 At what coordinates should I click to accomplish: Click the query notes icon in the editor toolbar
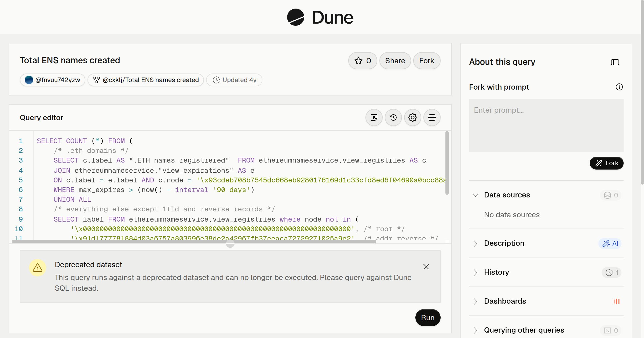click(374, 117)
